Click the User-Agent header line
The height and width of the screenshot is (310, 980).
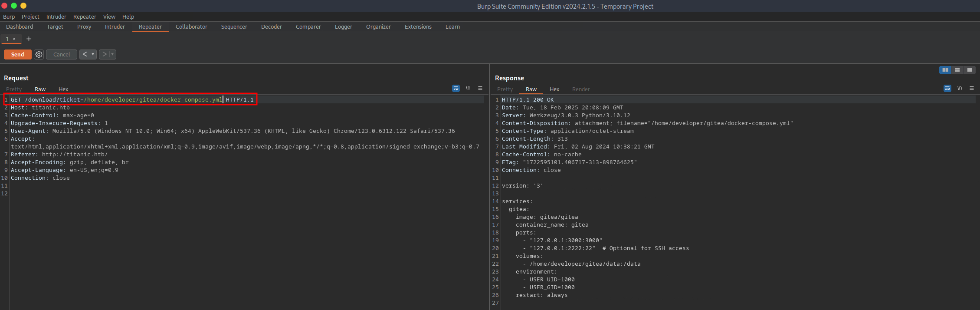(x=233, y=131)
